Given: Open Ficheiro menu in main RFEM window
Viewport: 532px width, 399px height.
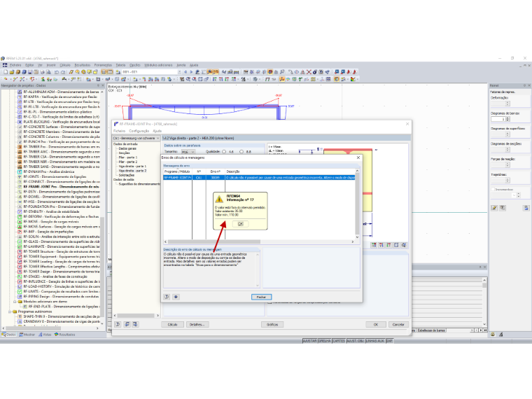Looking at the screenshot, I should tap(15, 65).
